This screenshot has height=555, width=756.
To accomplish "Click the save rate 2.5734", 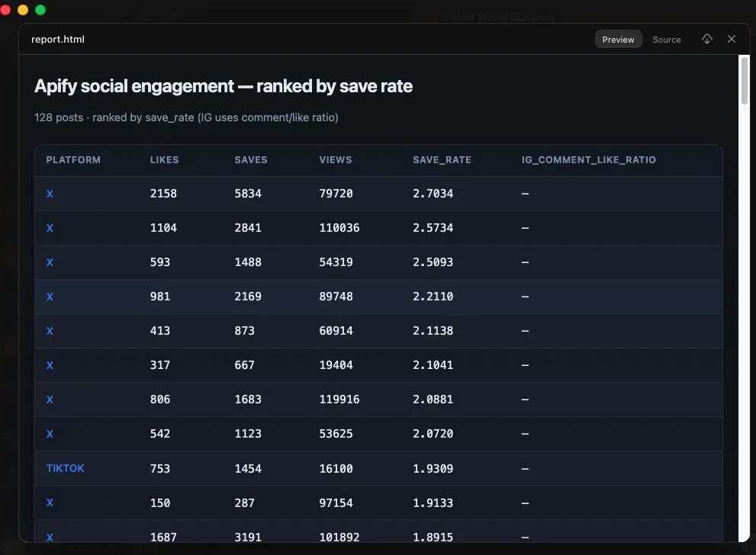I will 433,228.
